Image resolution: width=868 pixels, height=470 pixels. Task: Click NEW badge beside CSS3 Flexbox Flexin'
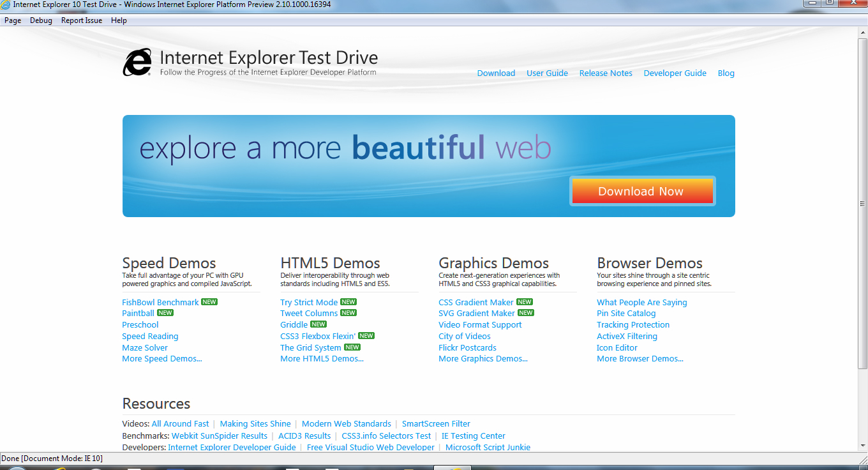366,336
